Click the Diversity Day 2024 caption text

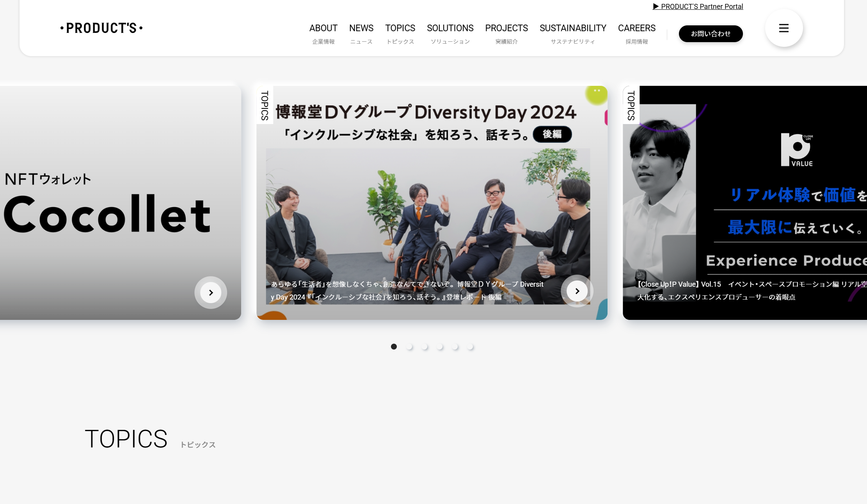[x=407, y=291]
